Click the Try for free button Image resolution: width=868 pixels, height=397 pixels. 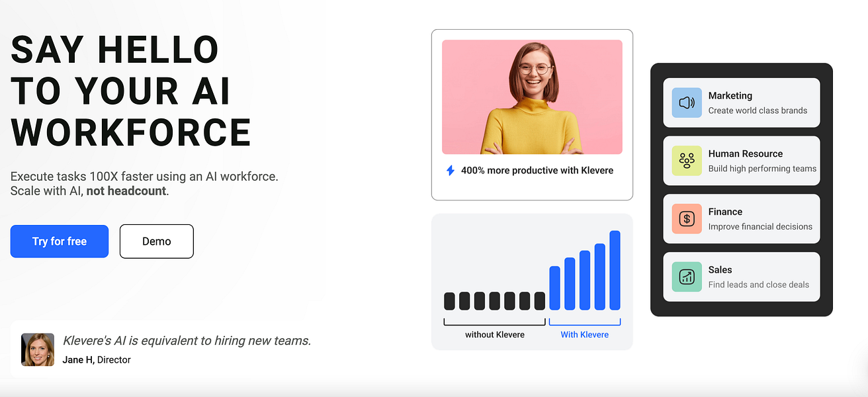point(59,241)
